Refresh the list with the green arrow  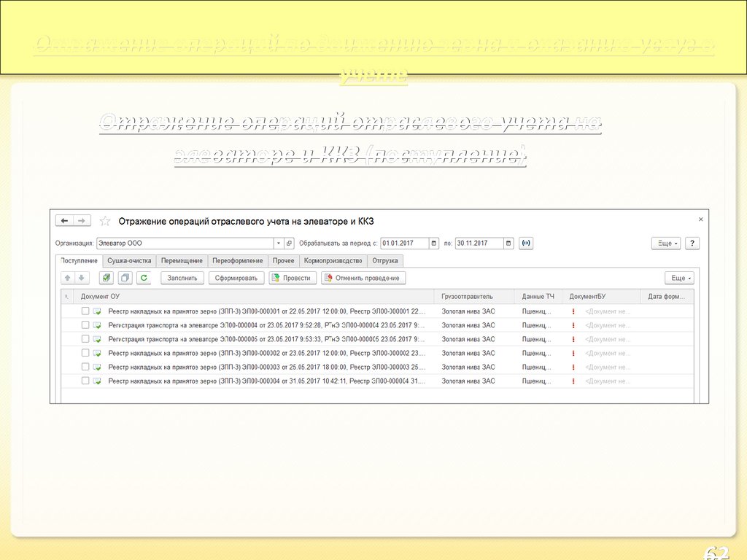click(x=144, y=278)
